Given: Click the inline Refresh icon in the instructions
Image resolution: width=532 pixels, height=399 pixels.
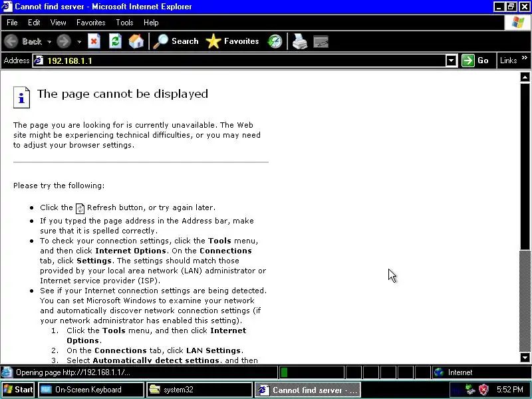Looking at the screenshot, I should [x=80, y=208].
